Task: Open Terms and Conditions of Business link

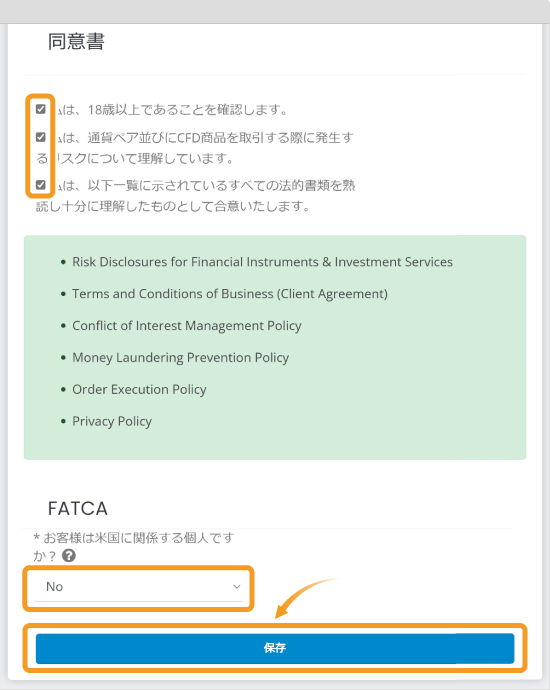Action: (230, 294)
